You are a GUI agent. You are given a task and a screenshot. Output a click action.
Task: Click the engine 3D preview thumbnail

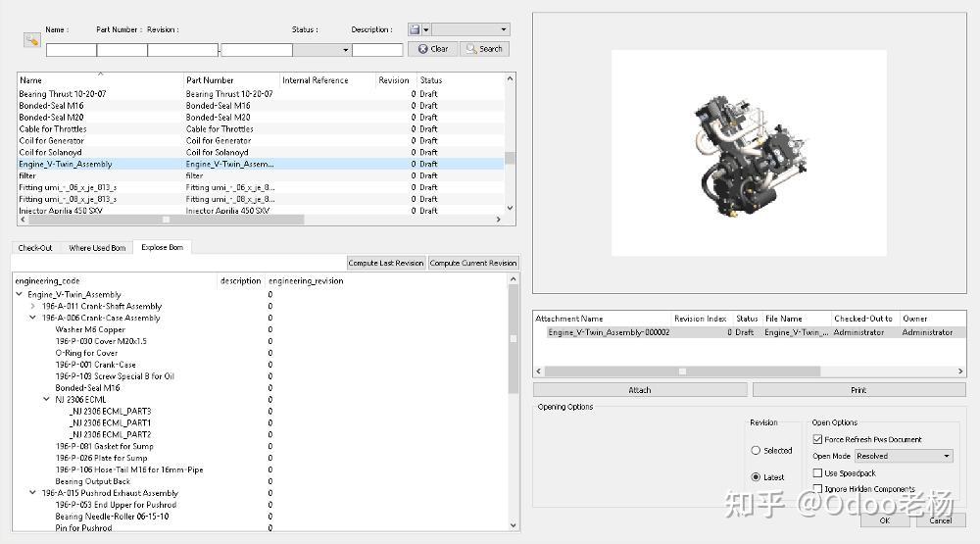tap(749, 153)
